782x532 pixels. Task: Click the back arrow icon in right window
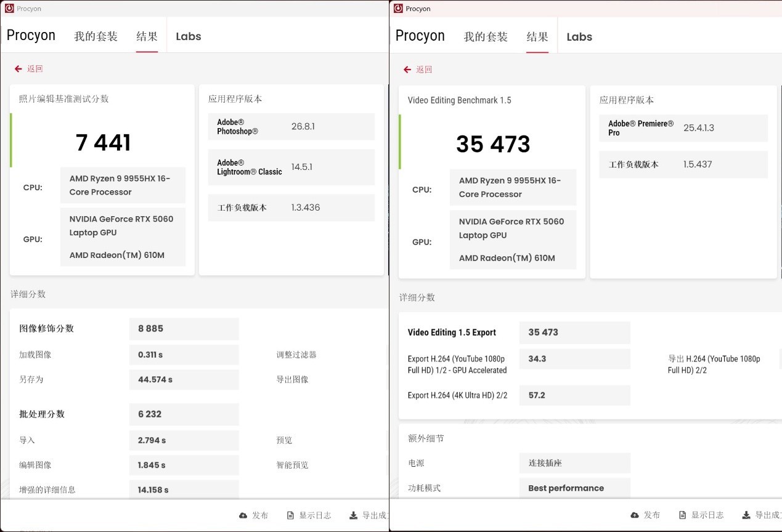click(407, 70)
